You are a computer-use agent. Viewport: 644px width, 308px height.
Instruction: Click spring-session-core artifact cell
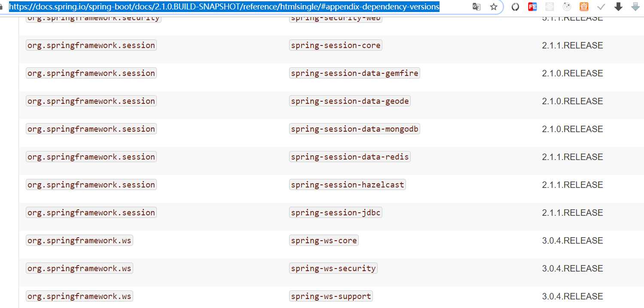pos(336,45)
